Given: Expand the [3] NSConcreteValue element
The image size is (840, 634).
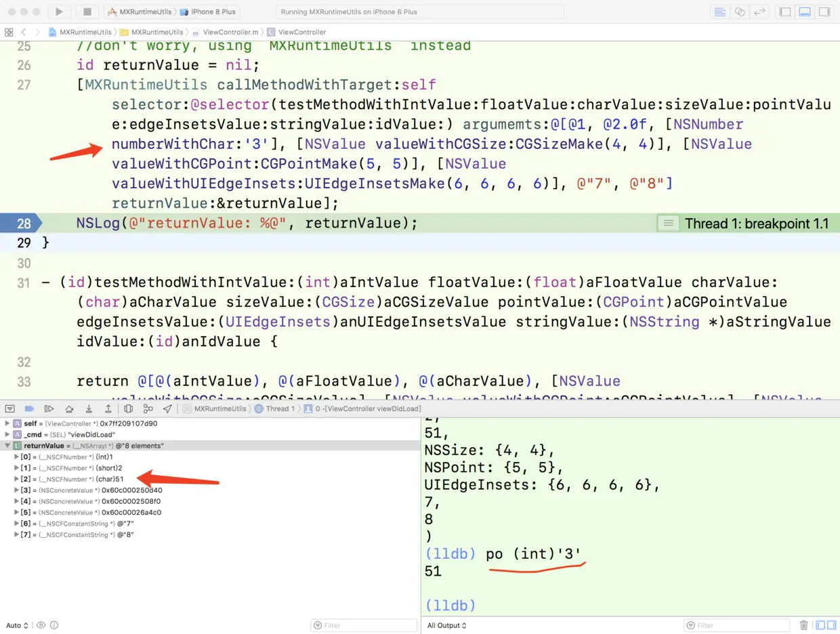Looking at the screenshot, I should point(17,490).
